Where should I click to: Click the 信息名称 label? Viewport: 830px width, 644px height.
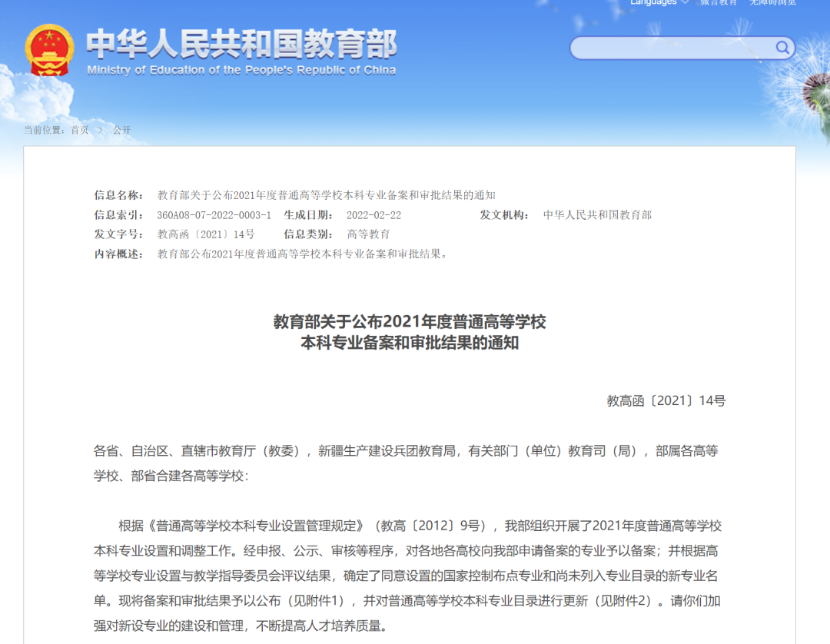(x=118, y=195)
